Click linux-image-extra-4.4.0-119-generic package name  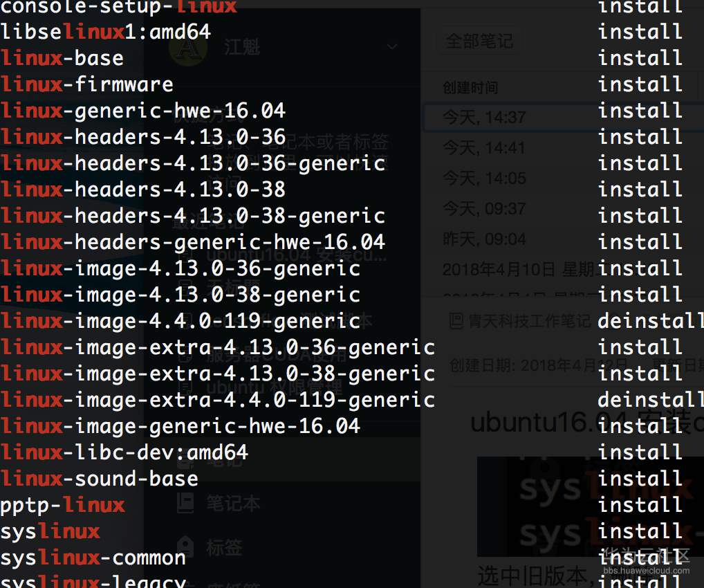point(218,400)
